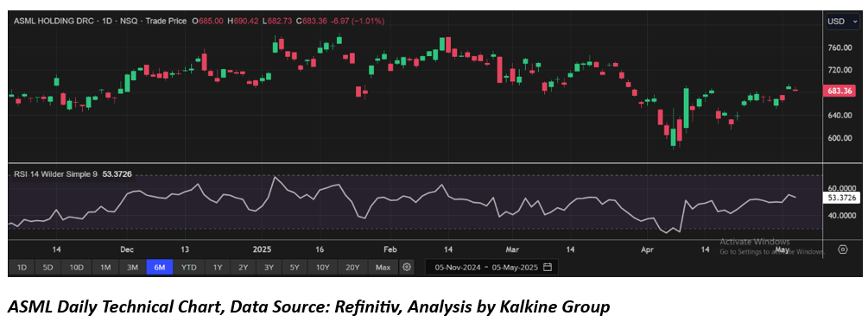
Task: Click the 720.00 price axis label
Action: [x=839, y=70]
